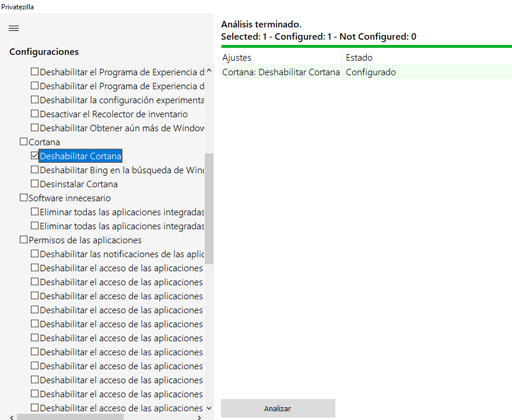512x420 pixels.
Task: Click the Ajustes column header
Action: point(281,57)
